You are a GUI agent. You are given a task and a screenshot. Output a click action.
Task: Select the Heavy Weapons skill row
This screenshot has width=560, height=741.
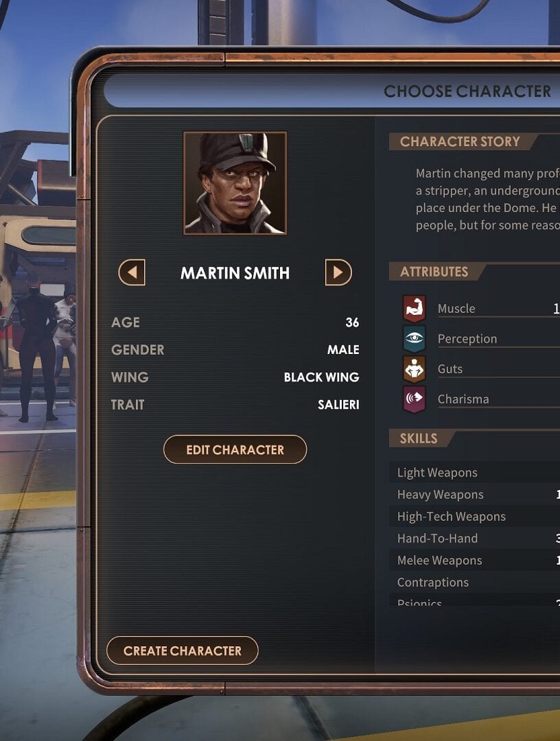474,494
